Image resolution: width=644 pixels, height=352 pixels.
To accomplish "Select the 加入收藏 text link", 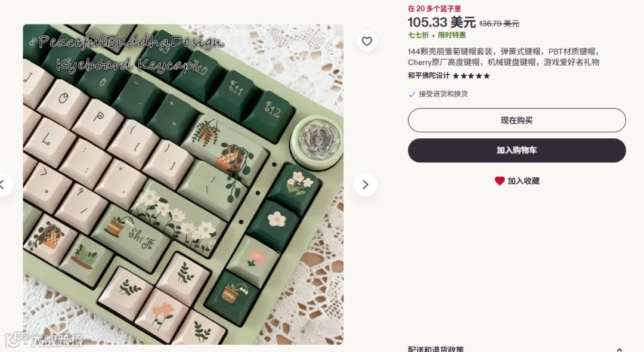I will pyautogui.click(x=524, y=181).
